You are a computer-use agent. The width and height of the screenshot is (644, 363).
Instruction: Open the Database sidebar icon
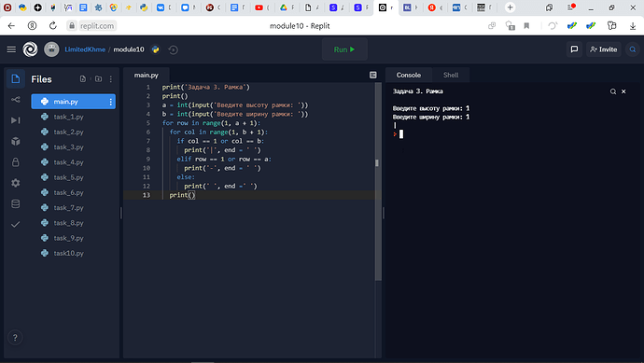coord(15,203)
